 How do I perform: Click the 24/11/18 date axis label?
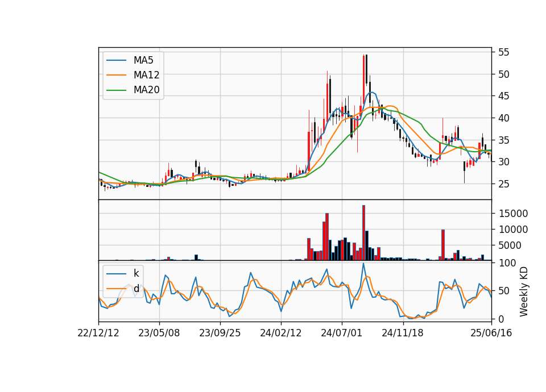point(403,333)
